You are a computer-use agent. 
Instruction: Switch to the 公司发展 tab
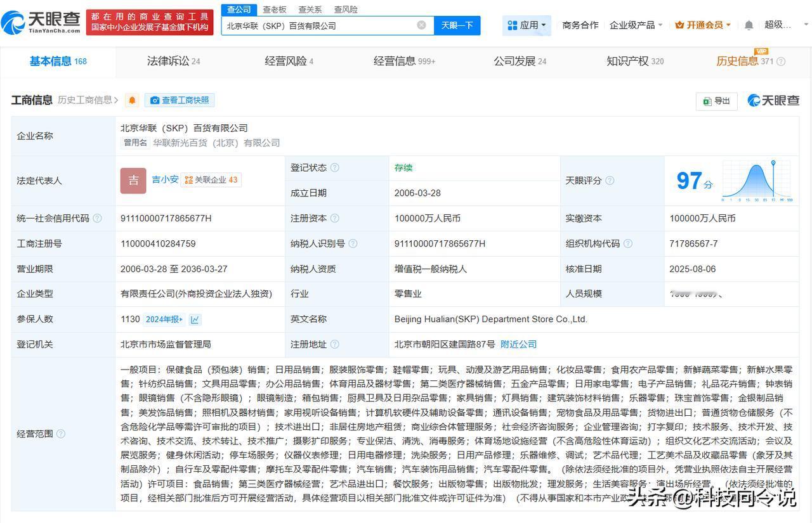tap(520, 61)
